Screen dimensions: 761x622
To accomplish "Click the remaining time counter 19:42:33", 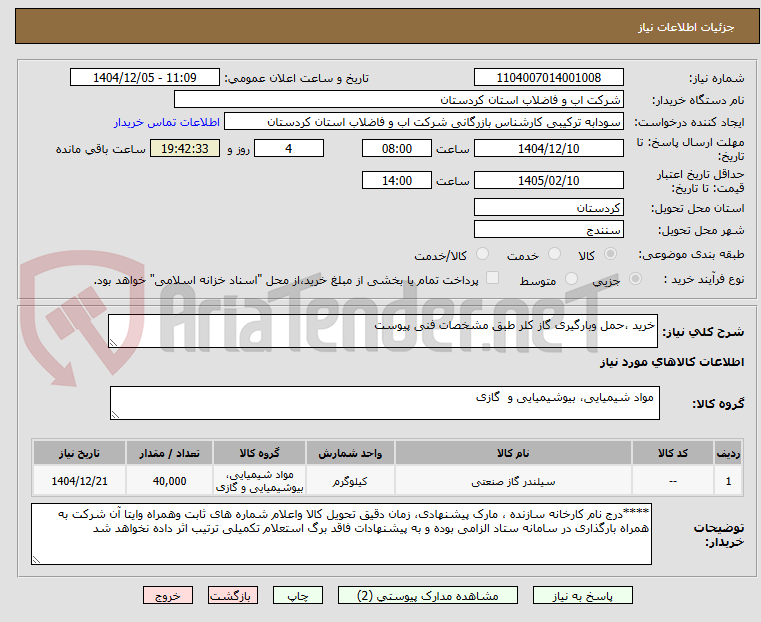I will [x=185, y=148].
